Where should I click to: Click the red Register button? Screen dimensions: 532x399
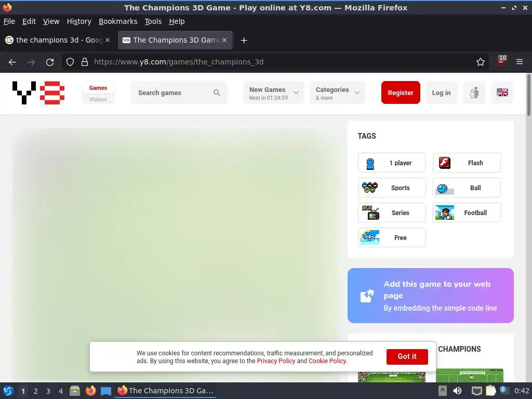coord(401,92)
